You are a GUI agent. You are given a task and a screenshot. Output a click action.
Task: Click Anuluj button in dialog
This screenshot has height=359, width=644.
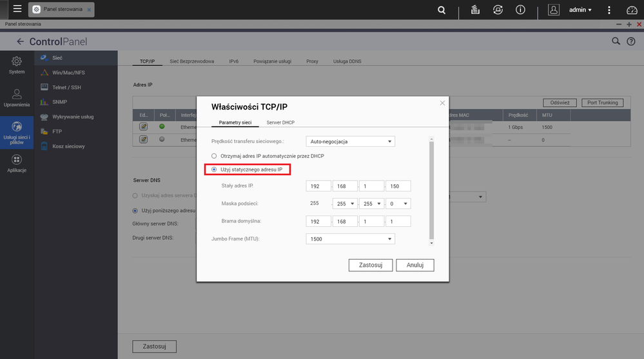[x=415, y=265]
